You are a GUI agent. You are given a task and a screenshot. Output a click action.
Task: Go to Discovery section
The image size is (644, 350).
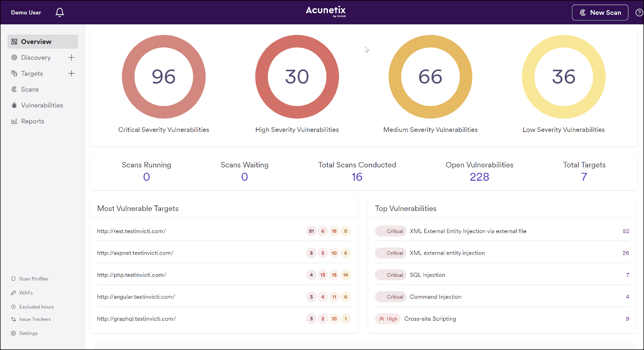[x=36, y=58]
